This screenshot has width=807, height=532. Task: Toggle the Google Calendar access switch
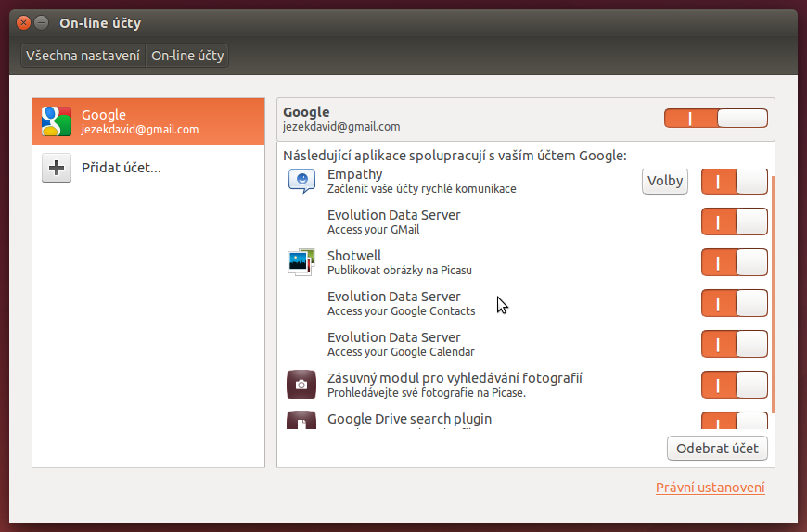click(735, 344)
